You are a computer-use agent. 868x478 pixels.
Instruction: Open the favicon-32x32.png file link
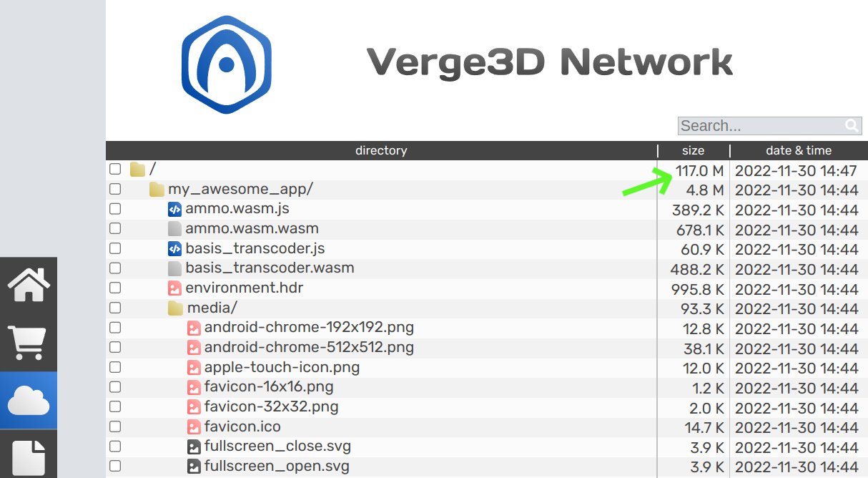coord(271,407)
